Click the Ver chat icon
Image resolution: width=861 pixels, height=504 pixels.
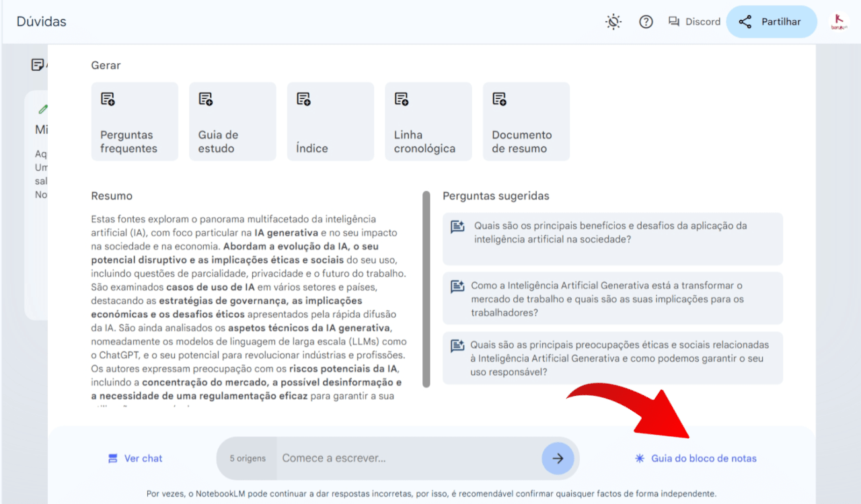pyautogui.click(x=113, y=458)
